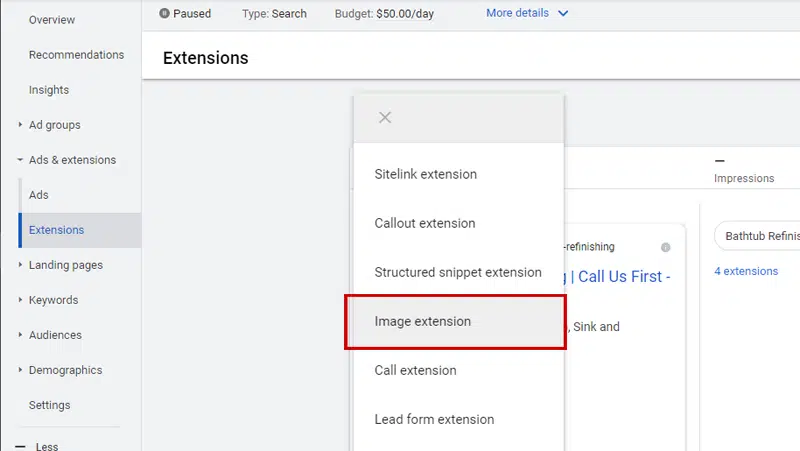Image resolution: width=800 pixels, height=451 pixels.
Task: Click the Paused status icon
Action: click(164, 13)
